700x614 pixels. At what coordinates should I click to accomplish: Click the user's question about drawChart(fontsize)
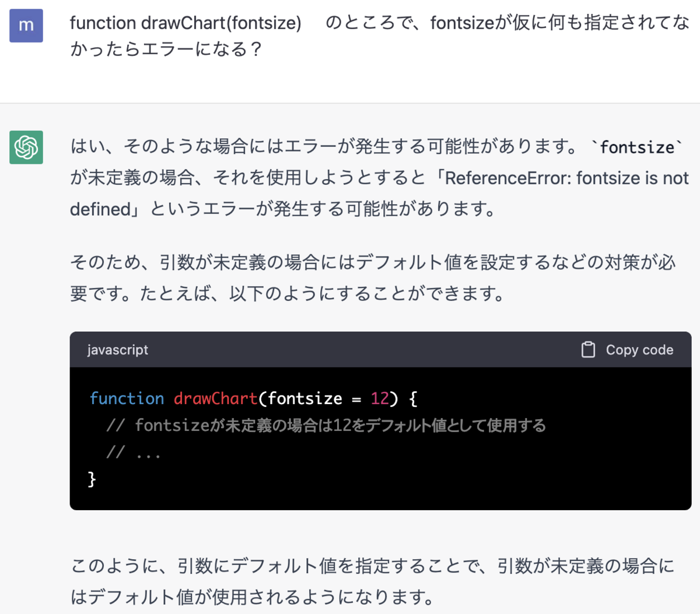point(380,36)
